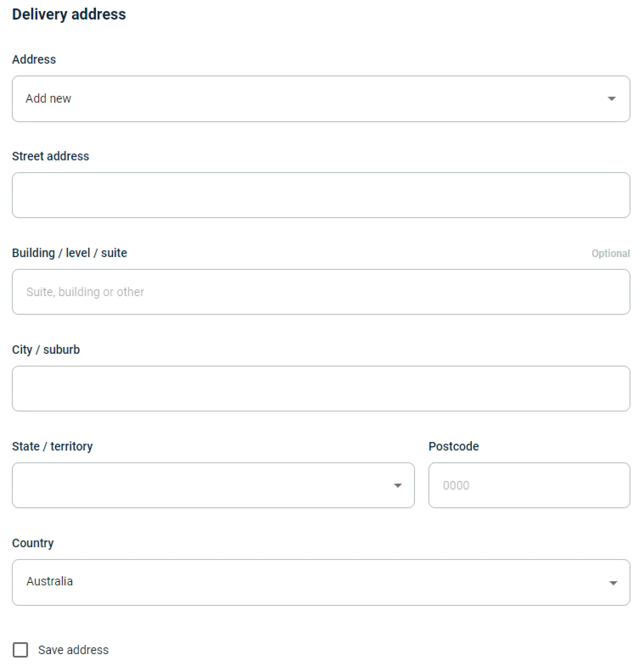Open the empty State / territory selector
This screenshot has height=666, width=644.
[204, 485]
